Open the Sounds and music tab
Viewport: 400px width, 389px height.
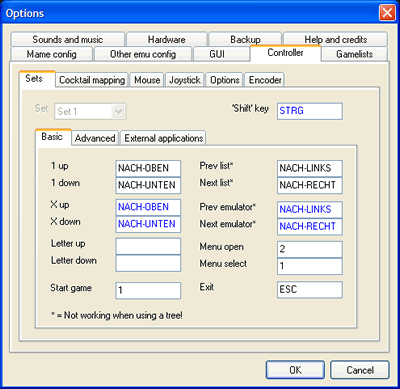[68, 39]
